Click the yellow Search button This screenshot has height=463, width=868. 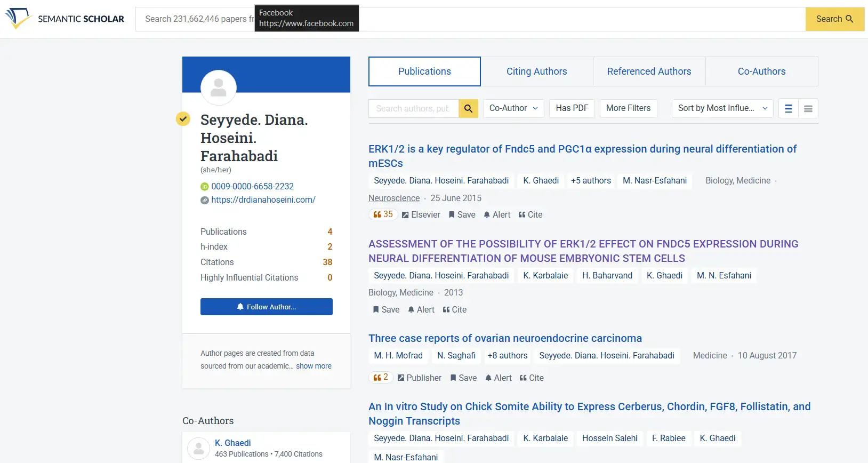point(834,19)
